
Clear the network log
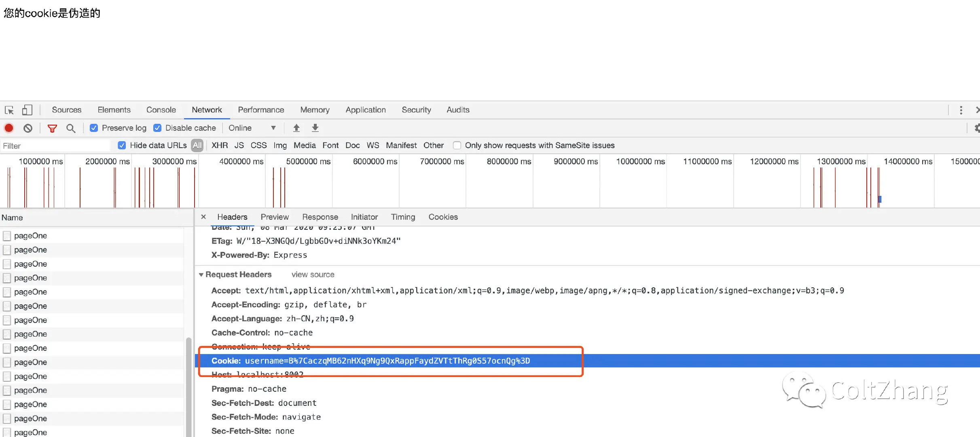tap(28, 128)
